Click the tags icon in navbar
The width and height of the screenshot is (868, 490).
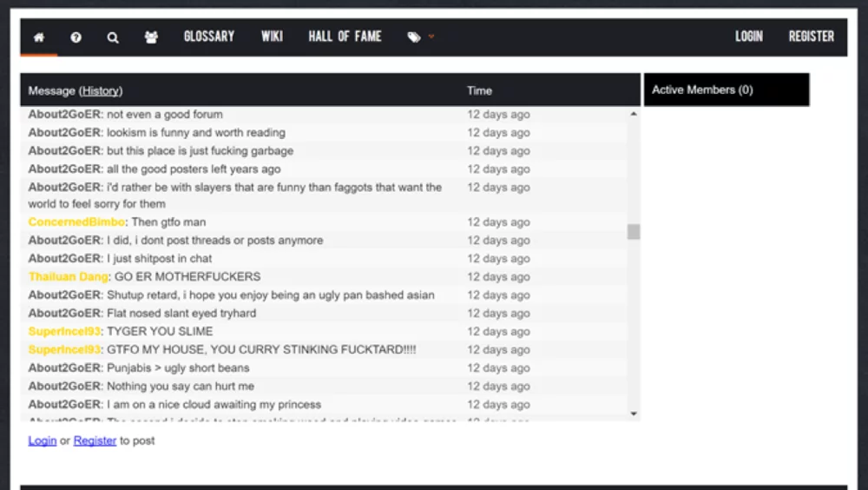[414, 37]
